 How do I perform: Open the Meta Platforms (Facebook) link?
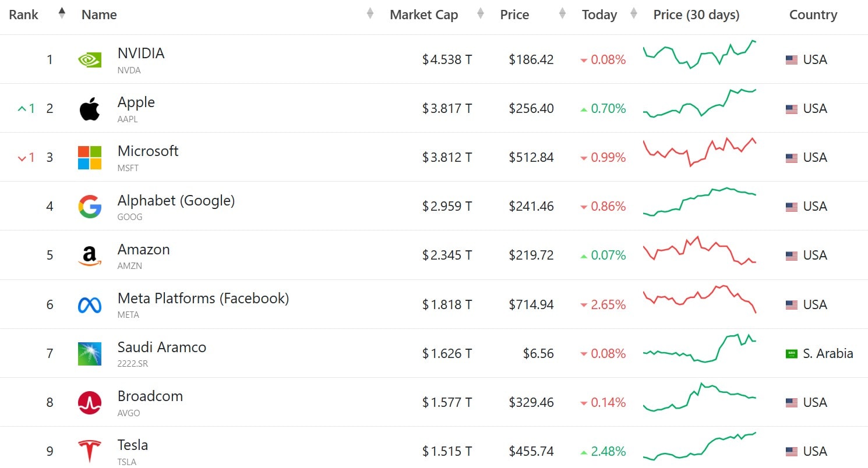click(203, 299)
